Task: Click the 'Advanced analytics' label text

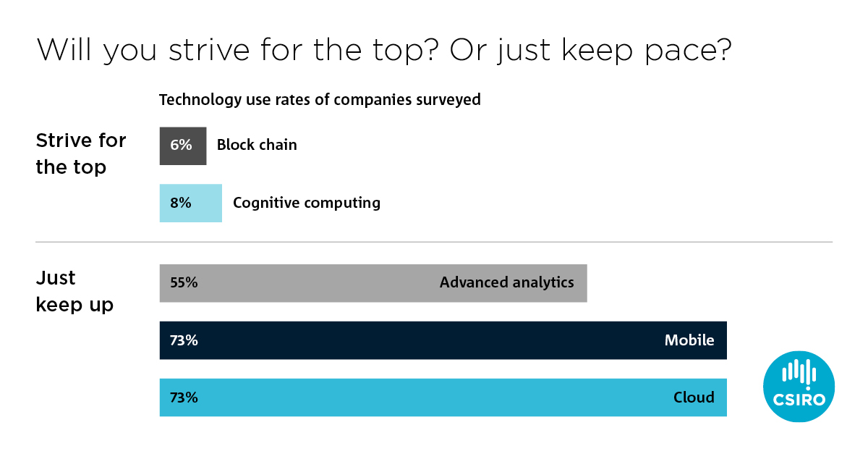Action: [x=507, y=282]
